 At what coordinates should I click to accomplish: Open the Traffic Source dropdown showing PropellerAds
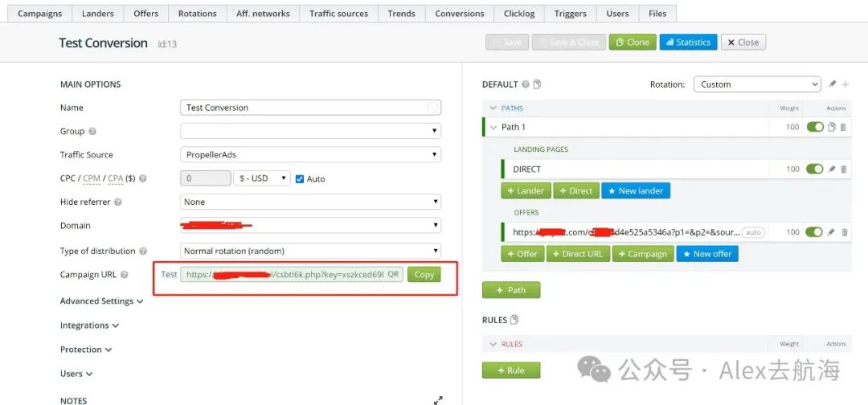tap(310, 155)
